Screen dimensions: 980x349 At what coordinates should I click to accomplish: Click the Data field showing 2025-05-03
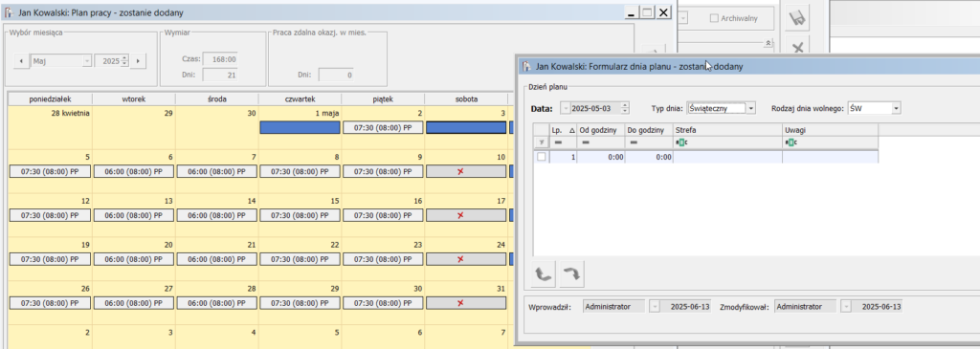pos(595,108)
